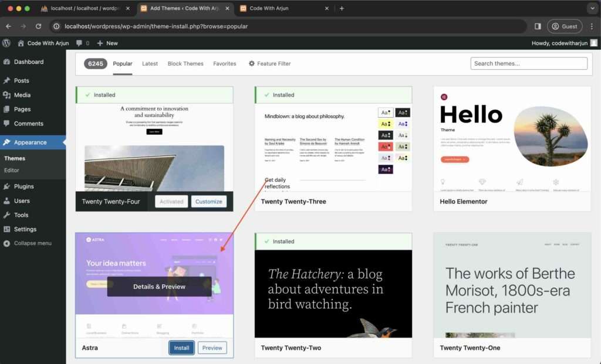Viewport: 601px width, 364px height.
Task: Reload the current page
Action: tap(38, 26)
